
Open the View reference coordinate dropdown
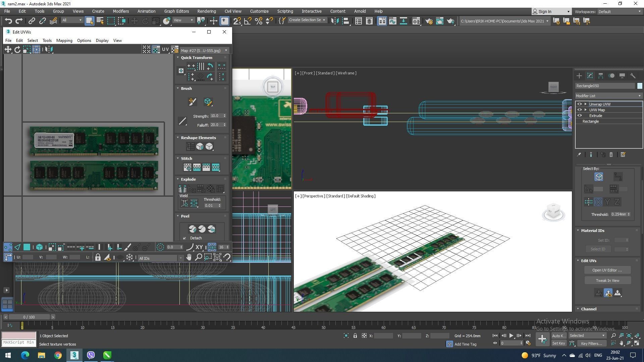183,20
